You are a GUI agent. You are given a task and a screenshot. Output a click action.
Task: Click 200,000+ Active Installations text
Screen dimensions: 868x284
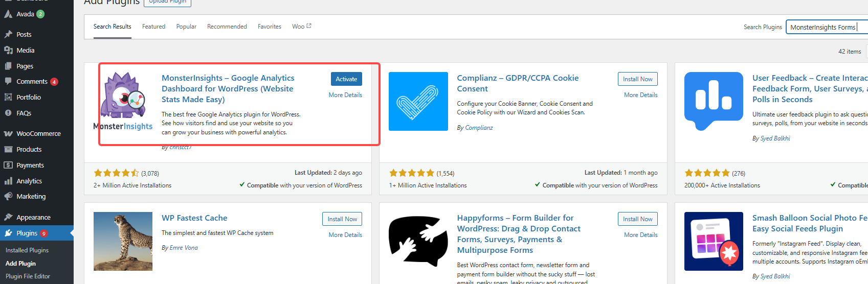(722, 185)
